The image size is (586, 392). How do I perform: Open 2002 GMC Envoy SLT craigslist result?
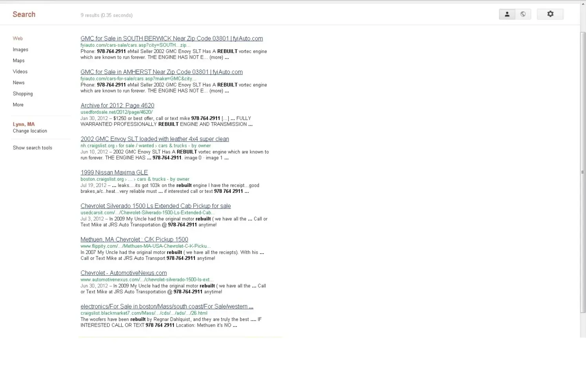(155, 139)
